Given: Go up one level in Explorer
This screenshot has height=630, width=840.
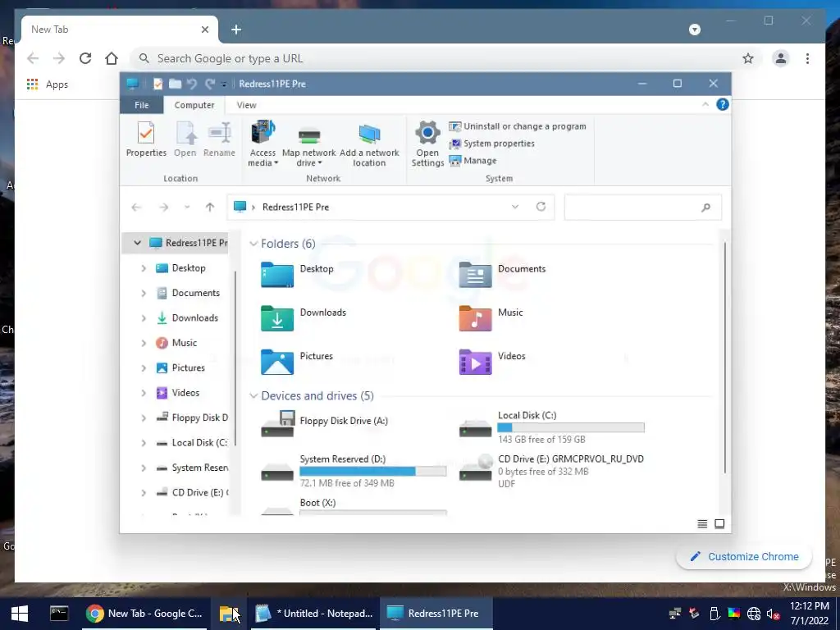Looking at the screenshot, I should 210,208.
